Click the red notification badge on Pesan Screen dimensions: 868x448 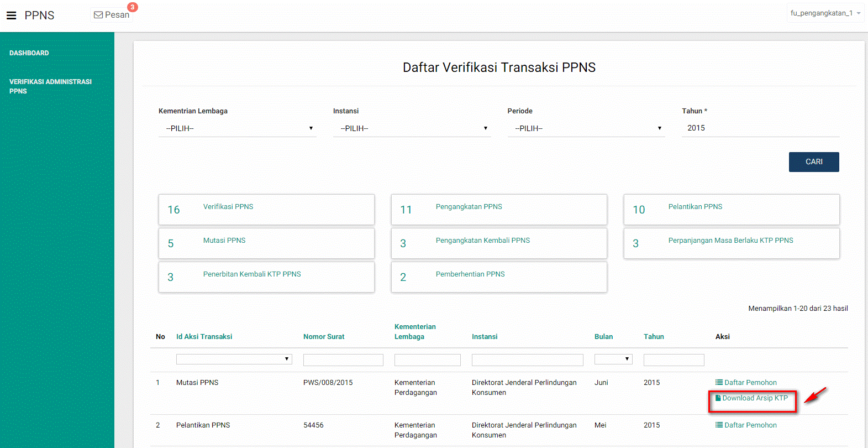pos(133,7)
